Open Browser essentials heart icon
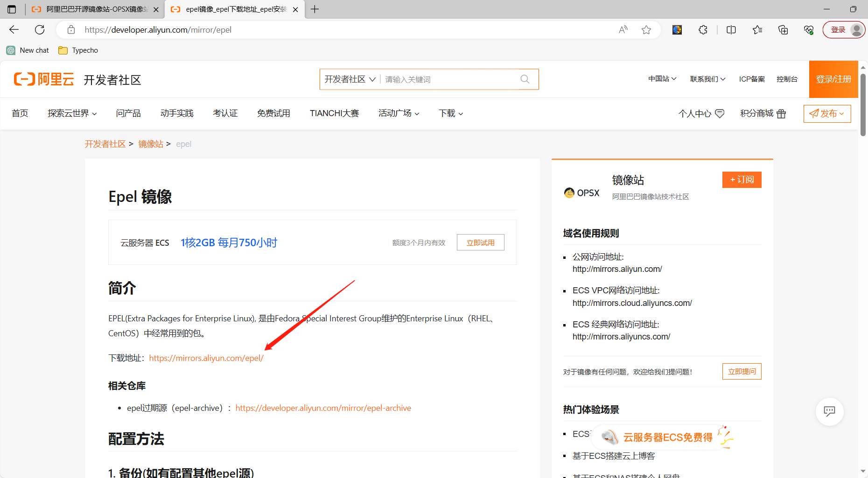 pyautogui.click(x=809, y=30)
